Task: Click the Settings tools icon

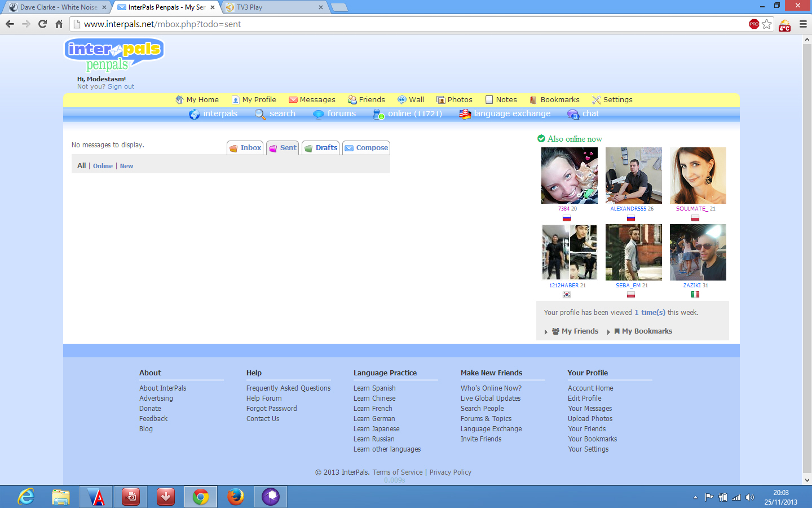Action: click(597, 100)
